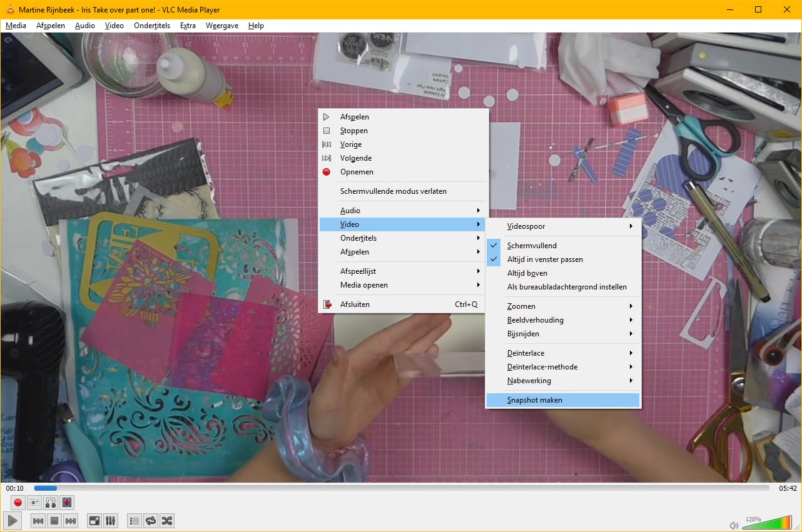Screen dimensions: 802x532
Task: Open the Afspelen submenu entry below Ondertitels
Action: [x=404, y=252]
